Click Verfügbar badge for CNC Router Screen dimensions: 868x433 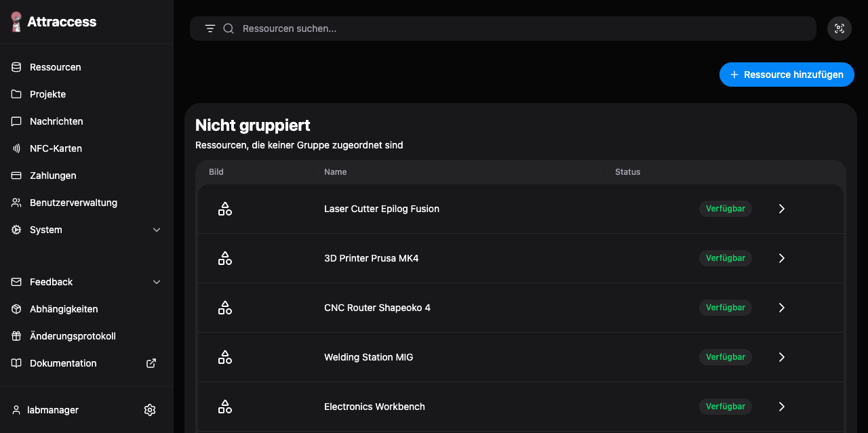tap(726, 308)
